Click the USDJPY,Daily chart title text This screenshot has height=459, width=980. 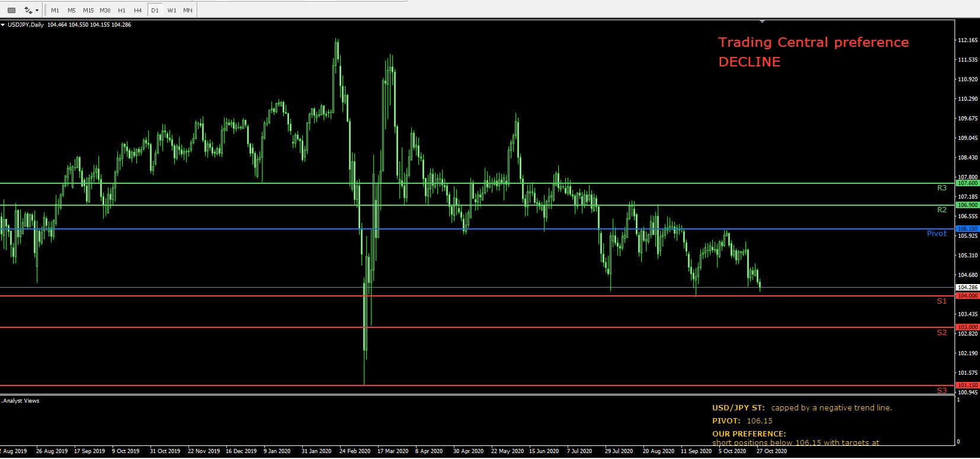coord(27,25)
